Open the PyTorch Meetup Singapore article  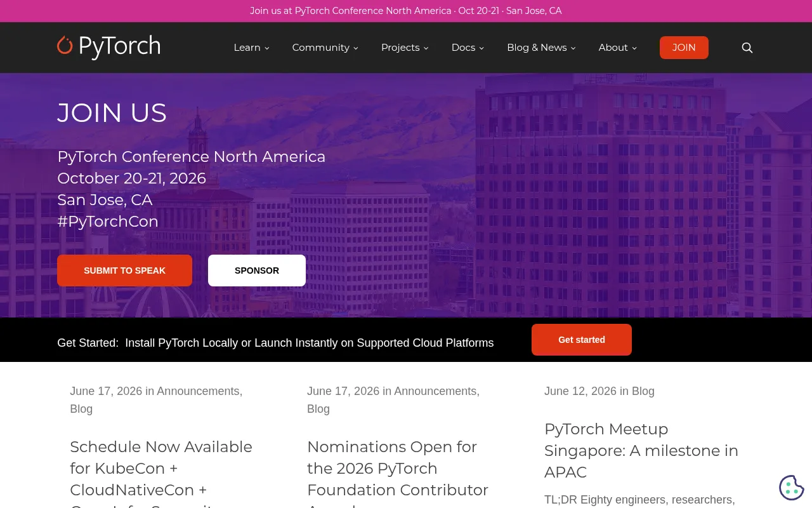(x=641, y=451)
